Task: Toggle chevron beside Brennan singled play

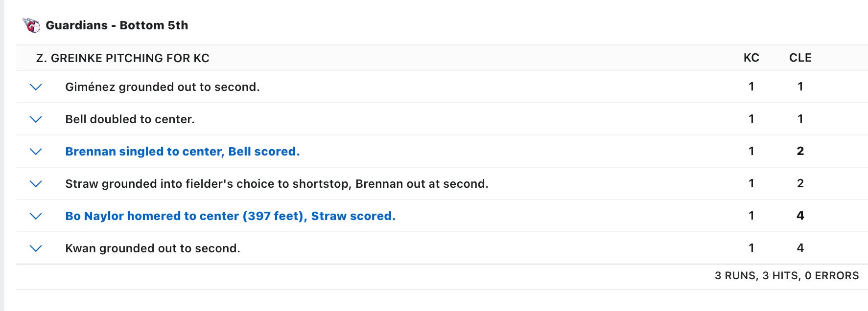Action: pos(36,152)
